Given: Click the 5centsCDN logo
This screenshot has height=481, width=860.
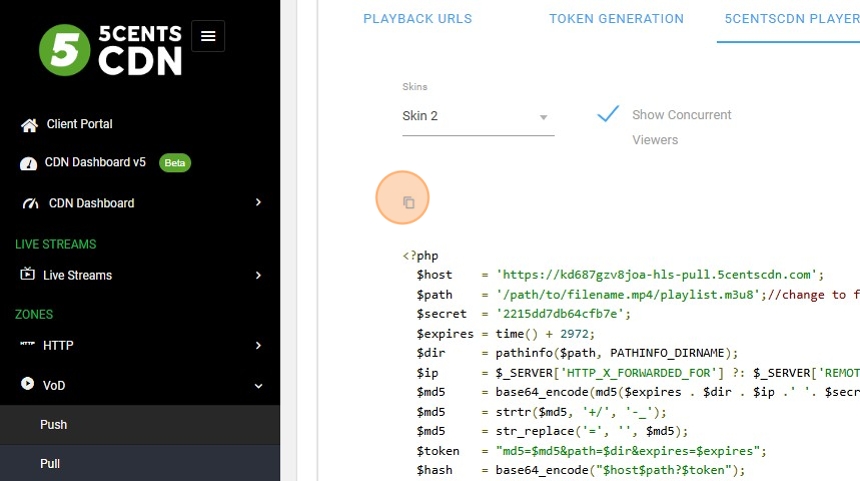Looking at the screenshot, I should point(110,50).
